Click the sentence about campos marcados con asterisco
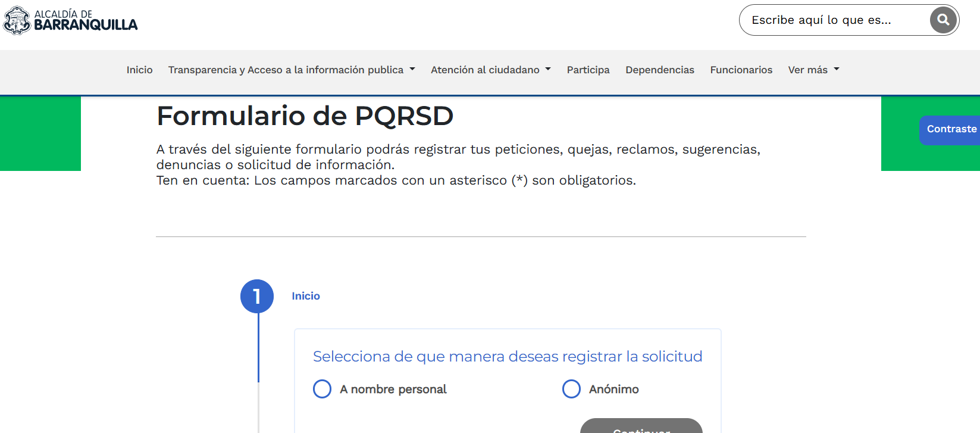980x433 pixels. [396, 180]
